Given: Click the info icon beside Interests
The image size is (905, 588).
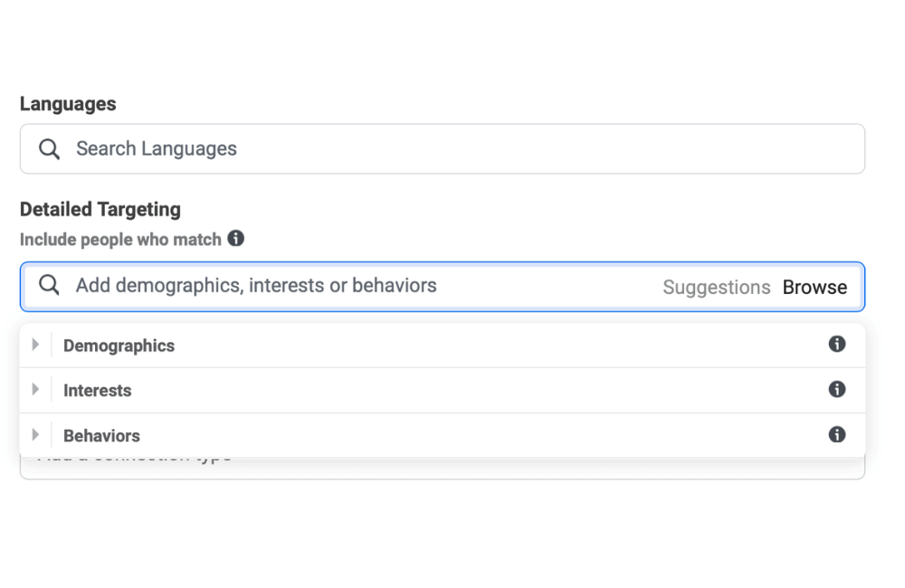Looking at the screenshot, I should [837, 389].
